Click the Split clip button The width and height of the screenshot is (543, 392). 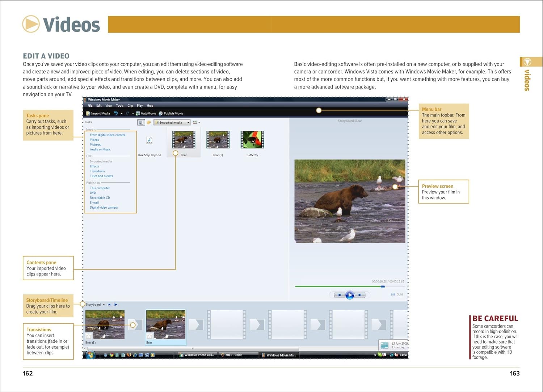click(x=397, y=294)
